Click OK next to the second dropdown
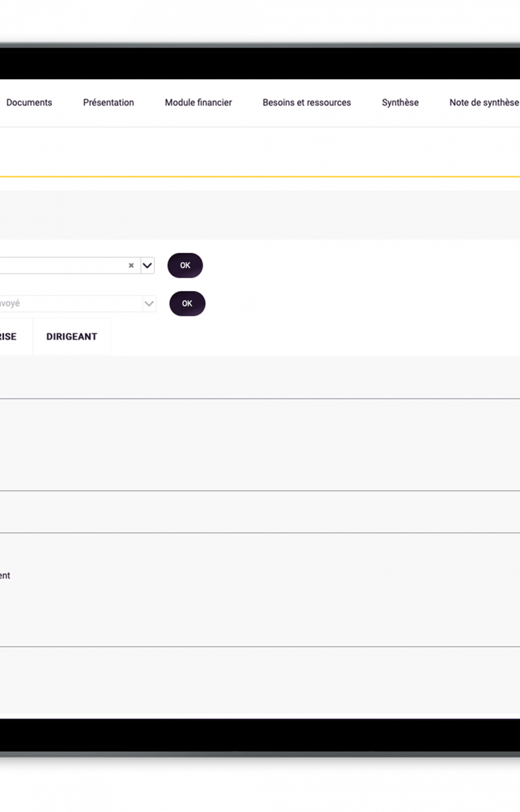 pos(187,304)
